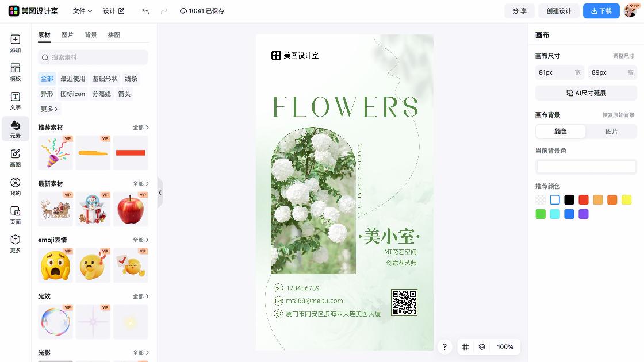Click the undo arrow in the toolbar
Viewport: 644px width, 362px height.
(144, 10)
